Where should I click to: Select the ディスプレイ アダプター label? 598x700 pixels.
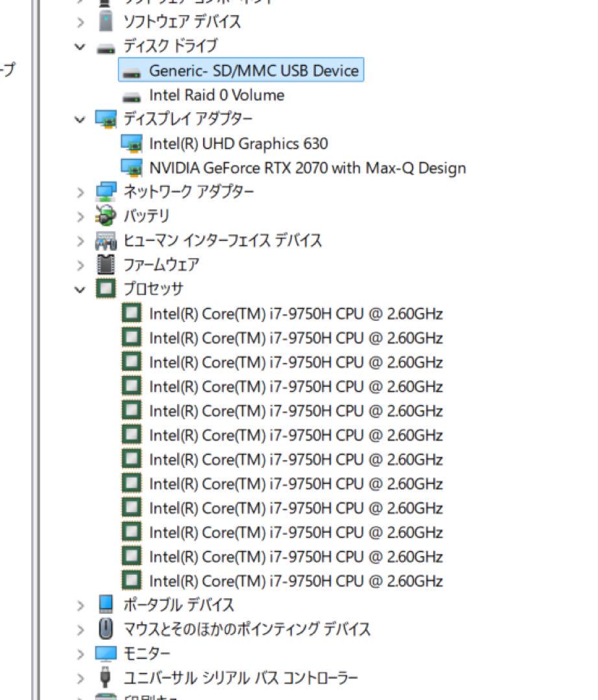pyautogui.click(x=187, y=119)
